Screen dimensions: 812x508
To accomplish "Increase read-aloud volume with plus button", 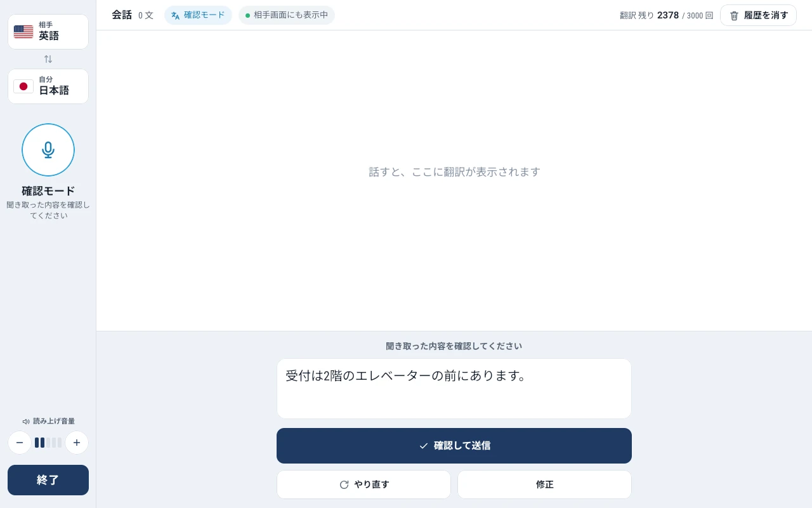I will tap(77, 443).
